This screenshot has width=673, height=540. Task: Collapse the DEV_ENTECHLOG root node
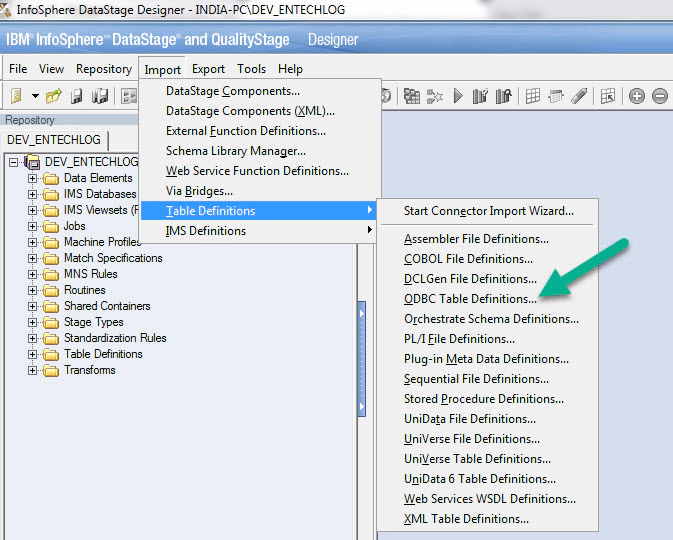pos(14,162)
